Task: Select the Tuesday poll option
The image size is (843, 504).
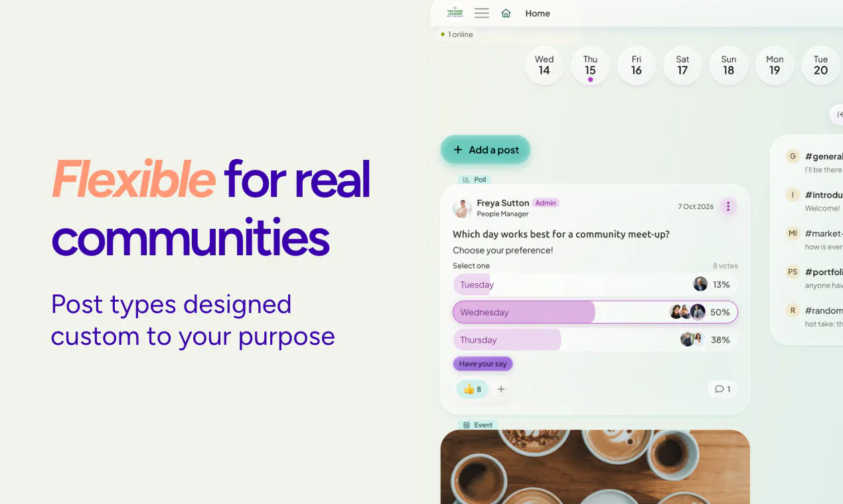Action: pos(595,284)
